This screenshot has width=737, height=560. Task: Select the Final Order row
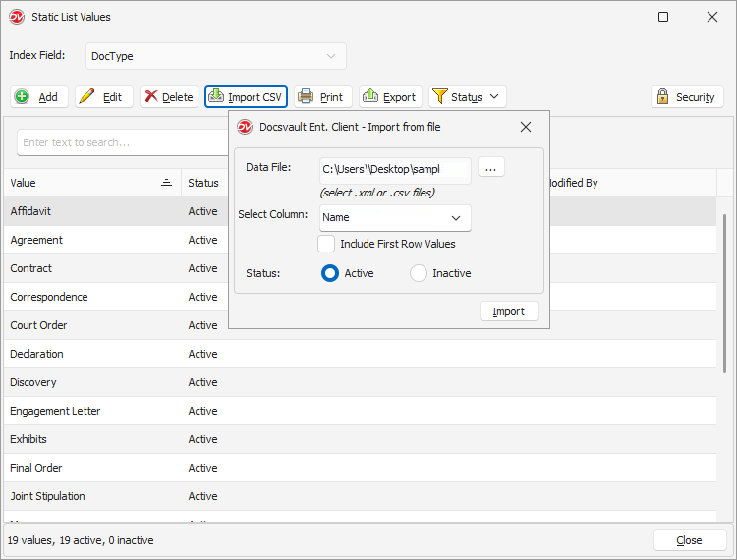point(360,468)
